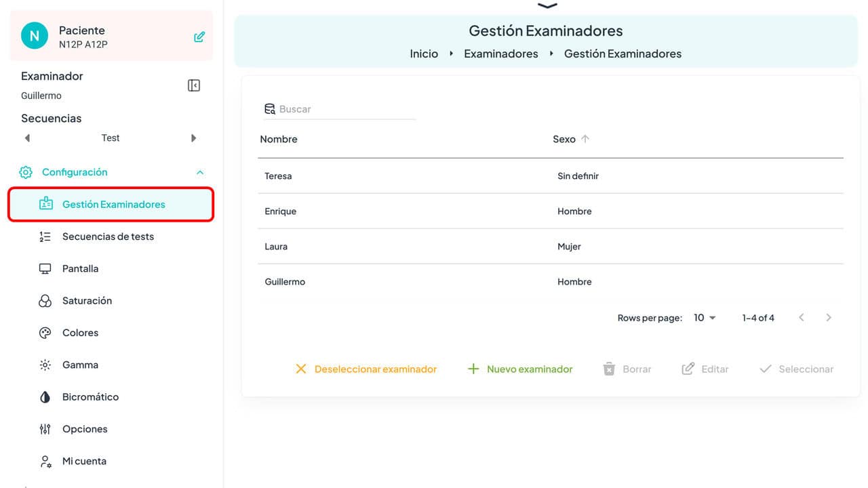Screen dimensions: 868x488
Task: Expand the top collapsed header chevron
Action: point(547,5)
